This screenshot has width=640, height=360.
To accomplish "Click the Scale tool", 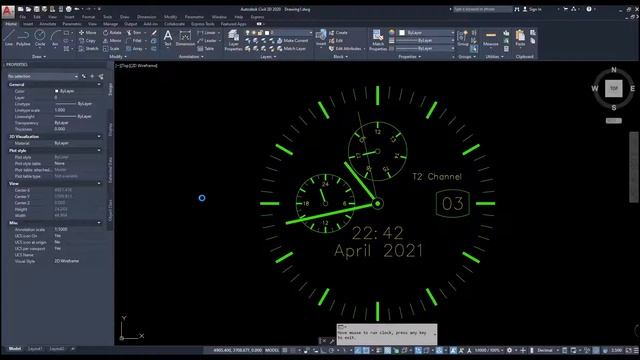I will (111, 49).
